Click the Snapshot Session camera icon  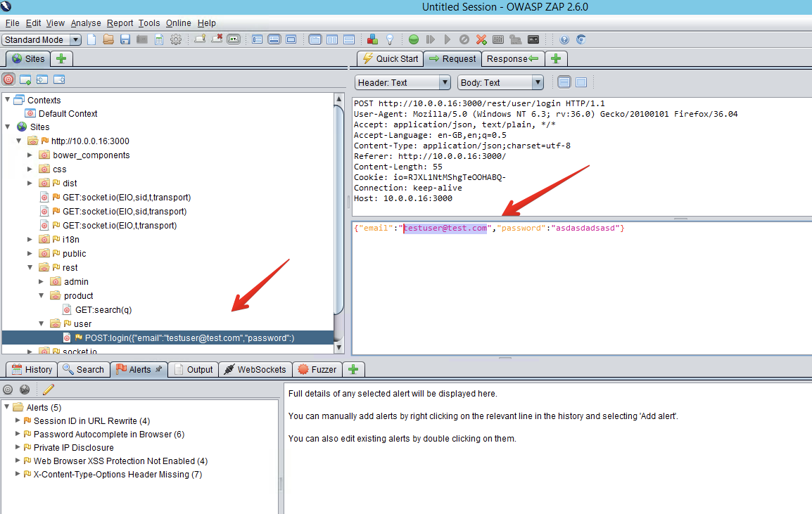coord(142,39)
